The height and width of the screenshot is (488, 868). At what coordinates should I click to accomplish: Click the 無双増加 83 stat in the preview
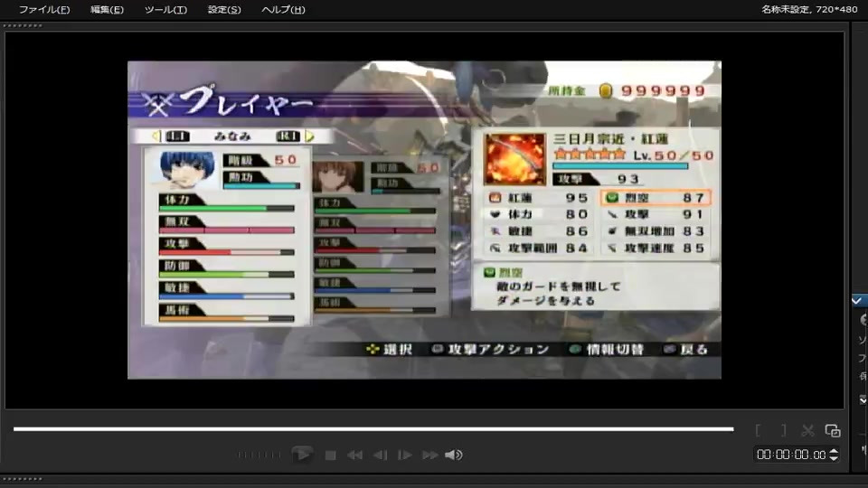(x=656, y=231)
